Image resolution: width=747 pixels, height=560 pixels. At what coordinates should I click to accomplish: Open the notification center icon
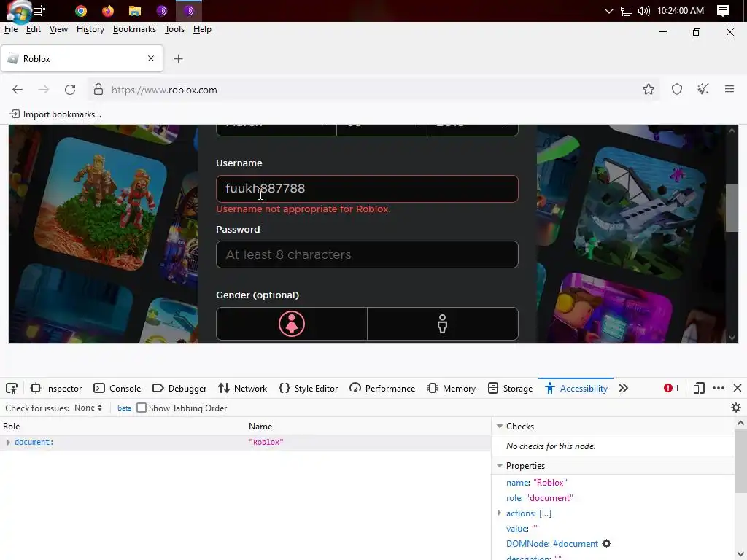tap(722, 10)
